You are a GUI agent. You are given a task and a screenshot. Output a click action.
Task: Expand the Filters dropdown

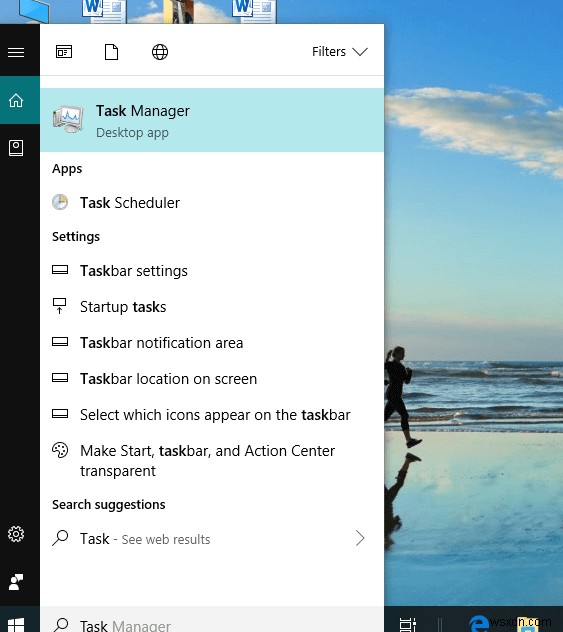click(340, 52)
